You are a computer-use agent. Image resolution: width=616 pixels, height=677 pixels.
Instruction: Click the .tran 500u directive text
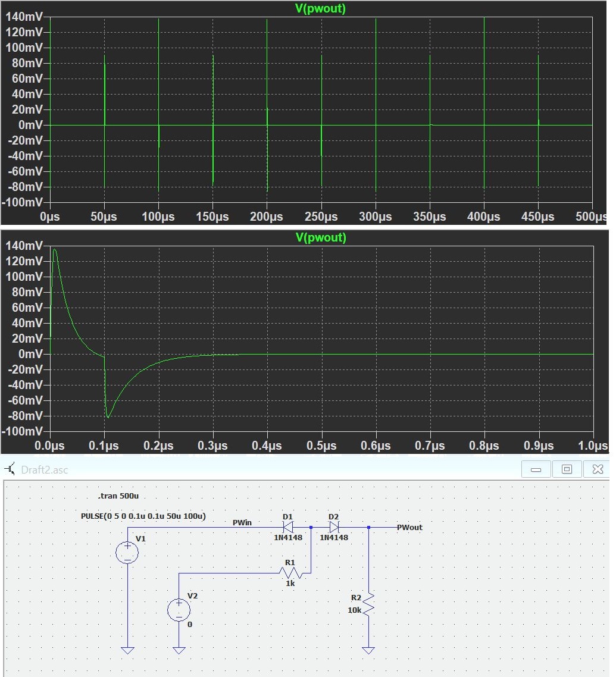coord(118,496)
